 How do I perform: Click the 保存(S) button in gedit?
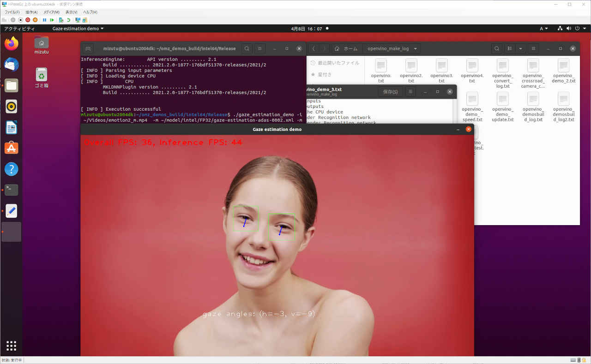pyautogui.click(x=390, y=92)
